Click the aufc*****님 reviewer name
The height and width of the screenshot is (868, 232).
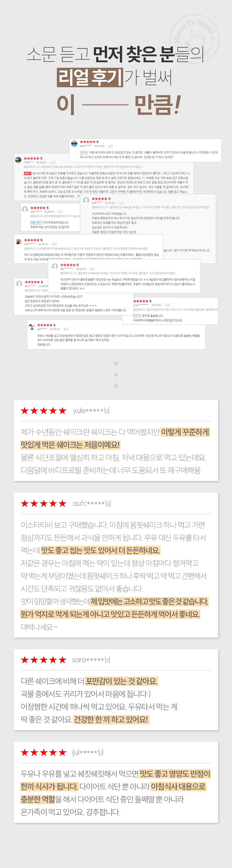pos(92,503)
